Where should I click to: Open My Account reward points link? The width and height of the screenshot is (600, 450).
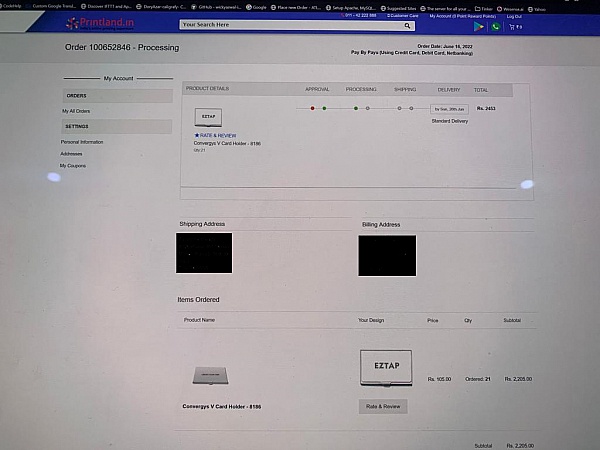pos(463,16)
